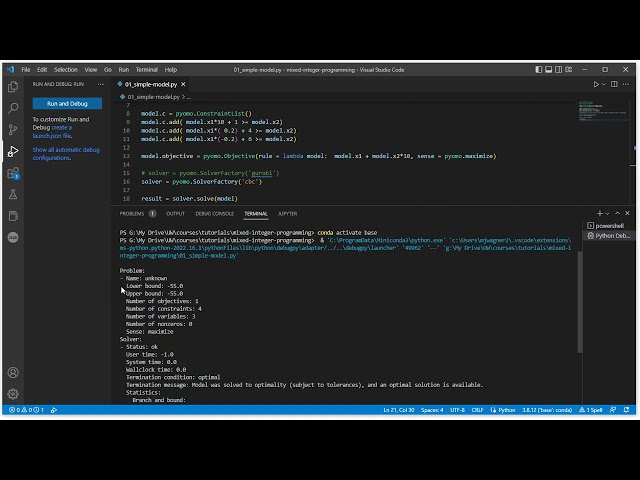Image resolution: width=640 pixels, height=480 pixels.
Task: Toggle the secondary side bar visibility
Action: tap(558, 70)
